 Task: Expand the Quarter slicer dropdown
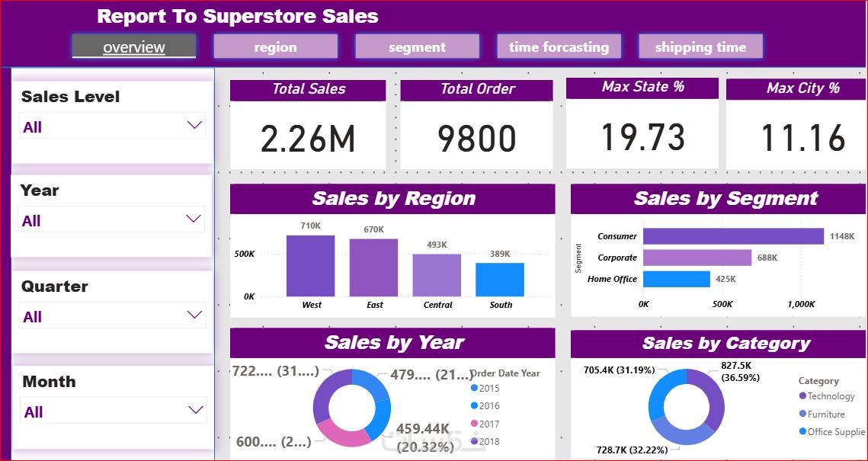[194, 315]
